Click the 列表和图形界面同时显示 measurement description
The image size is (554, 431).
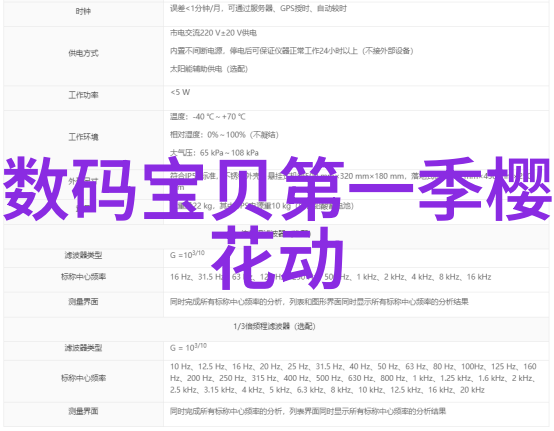click(x=319, y=301)
